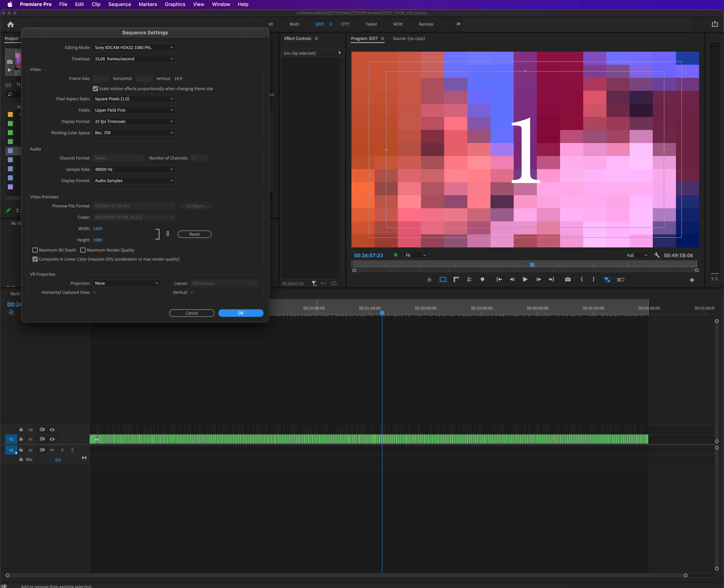Hide track V2 with eye icon
Viewport: 724px width, 588px height.
pyautogui.click(x=52, y=429)
